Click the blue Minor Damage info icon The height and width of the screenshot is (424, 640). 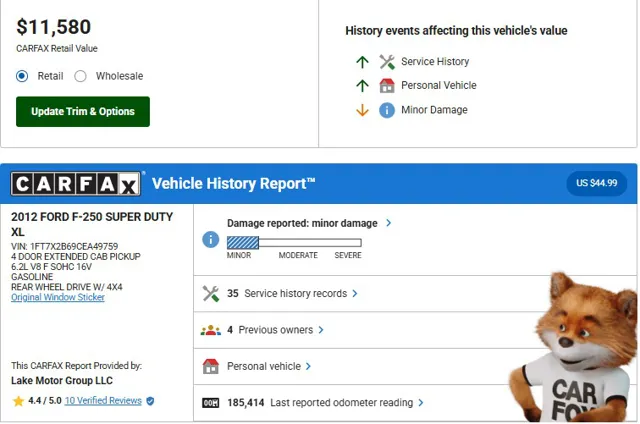[x=387, y=110]
